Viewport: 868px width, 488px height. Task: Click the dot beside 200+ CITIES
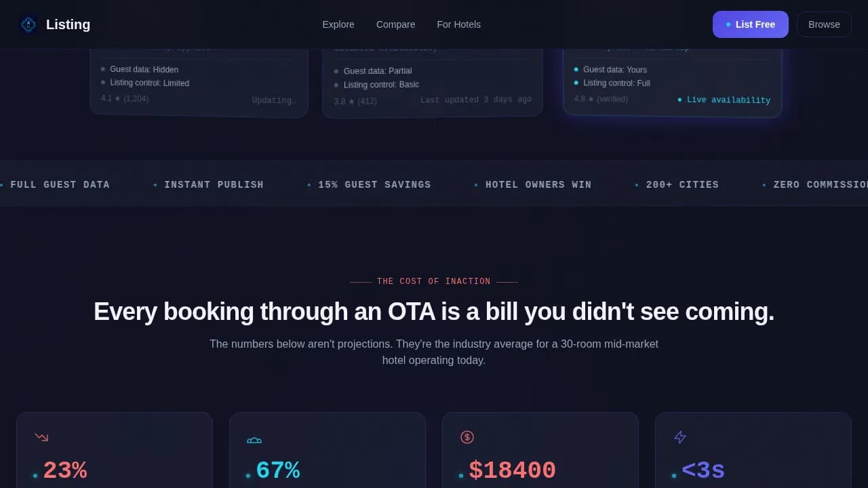coord(636,184)
